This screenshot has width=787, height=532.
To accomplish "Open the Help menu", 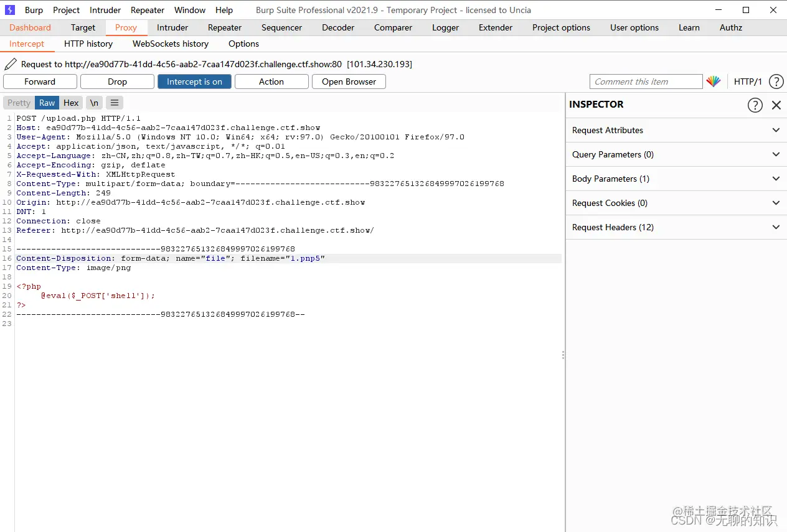I will tap(224, 10).
